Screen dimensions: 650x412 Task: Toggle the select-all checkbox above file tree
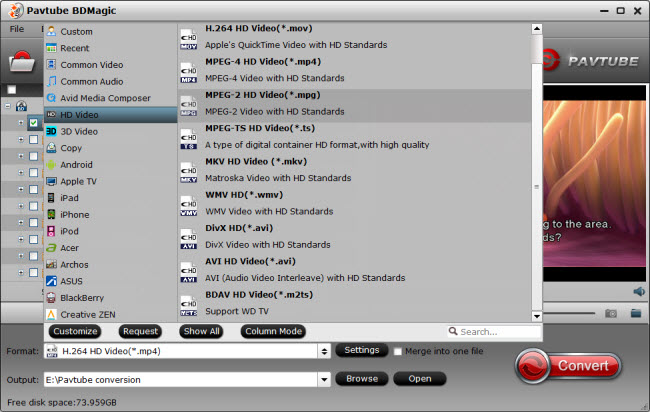pos(12,90)
